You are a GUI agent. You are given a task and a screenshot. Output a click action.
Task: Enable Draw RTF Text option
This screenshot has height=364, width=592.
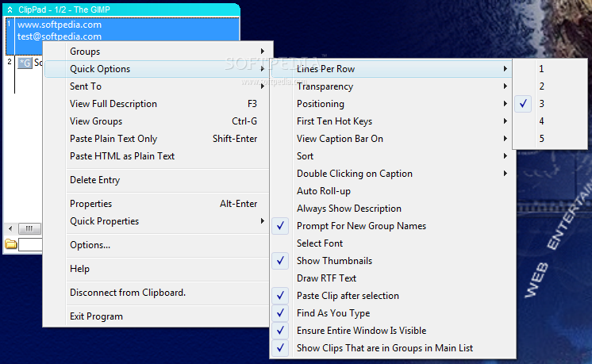coord(394,278)
